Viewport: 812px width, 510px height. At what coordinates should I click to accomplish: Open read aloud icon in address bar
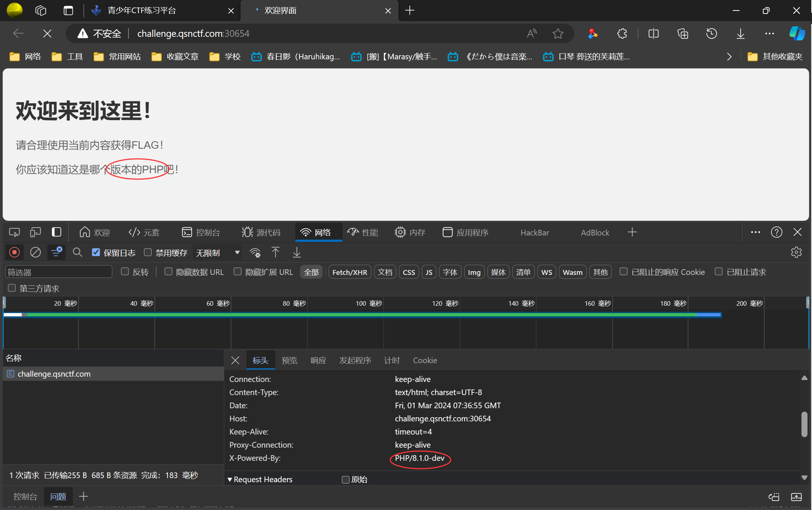pos(532,34)
